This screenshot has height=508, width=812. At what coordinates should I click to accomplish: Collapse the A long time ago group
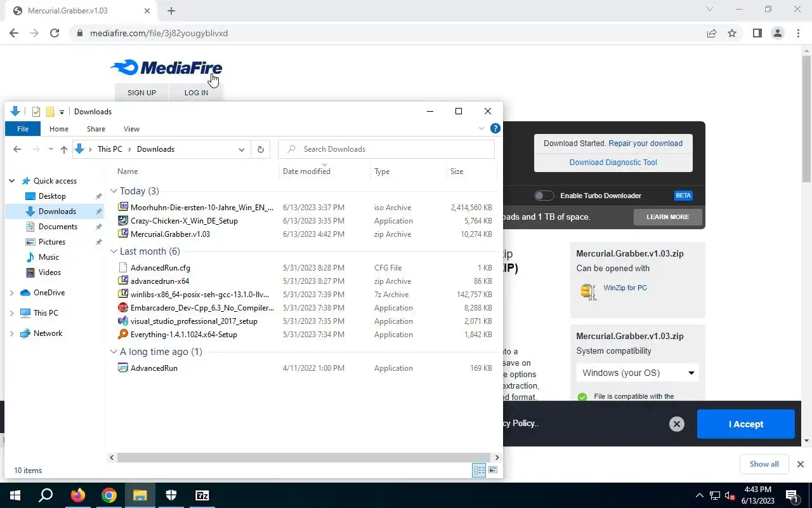coord(114,352)
